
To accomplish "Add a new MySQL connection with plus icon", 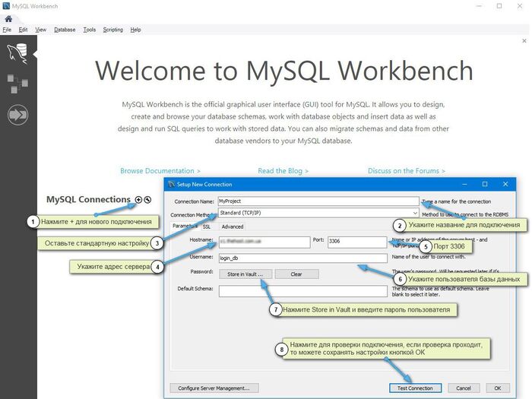I will (138, 199).
